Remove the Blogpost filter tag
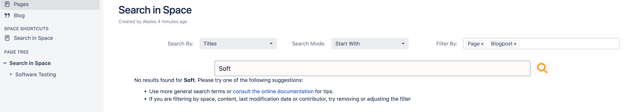644x112 pixels. coord(515,44)
